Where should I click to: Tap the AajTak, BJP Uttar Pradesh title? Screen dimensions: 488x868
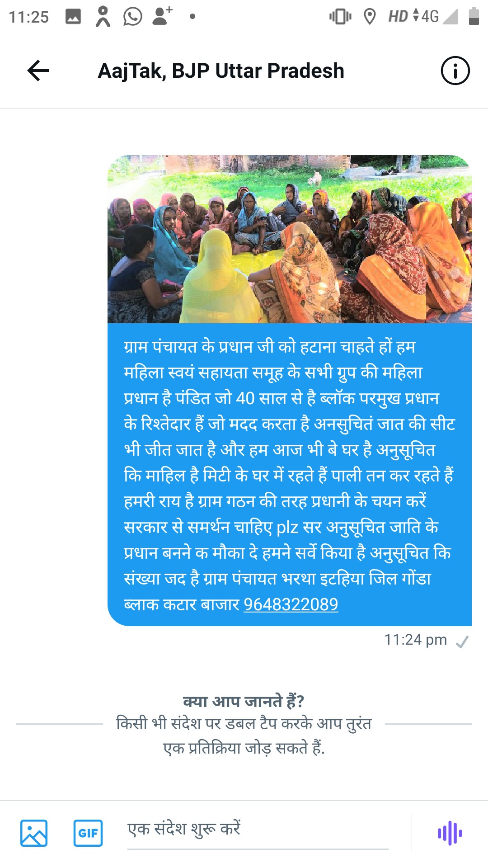click(221, 71)
